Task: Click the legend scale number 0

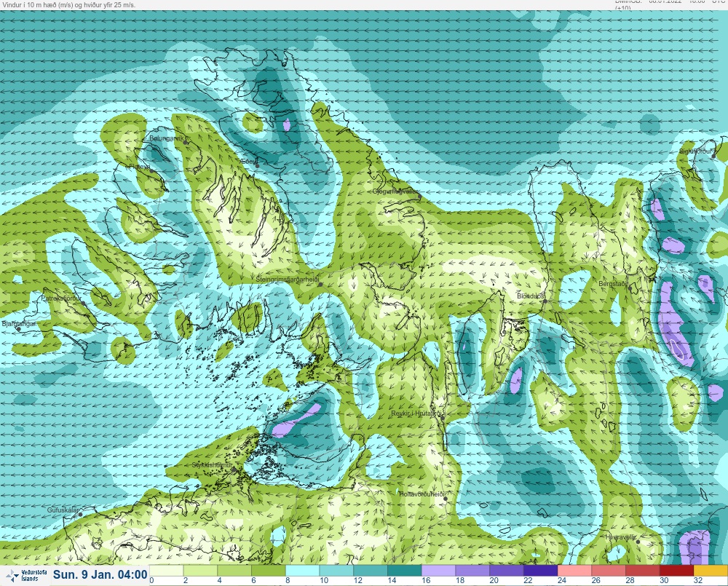Action: [x=152, y=580]
